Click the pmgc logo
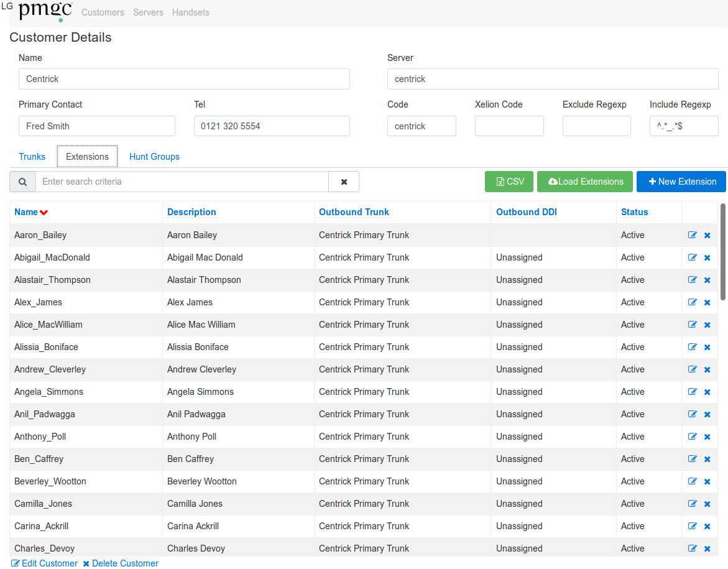Screen dimensions: 728x569 coord(45,12)
